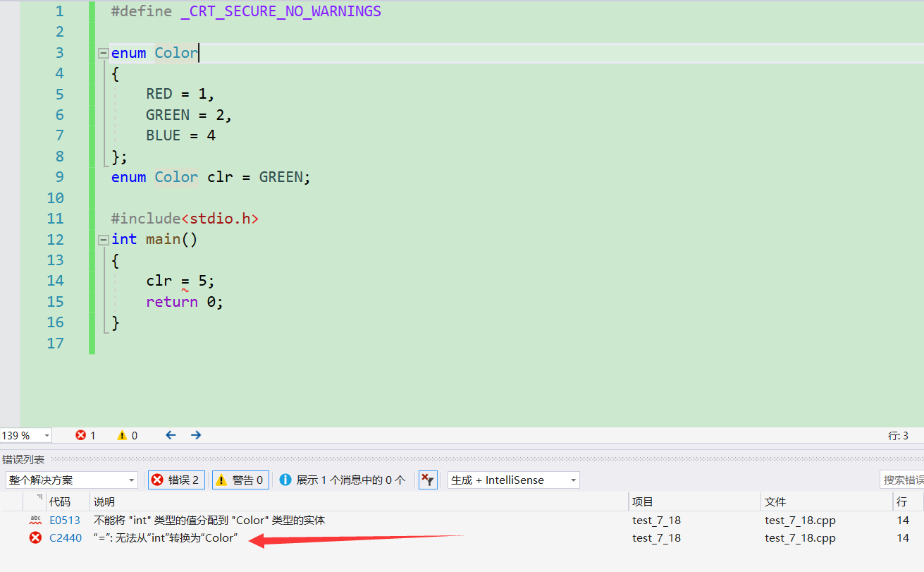Click the red error count icon in editor status strip
Screen dimensions: 924x572
pos(81,435)
